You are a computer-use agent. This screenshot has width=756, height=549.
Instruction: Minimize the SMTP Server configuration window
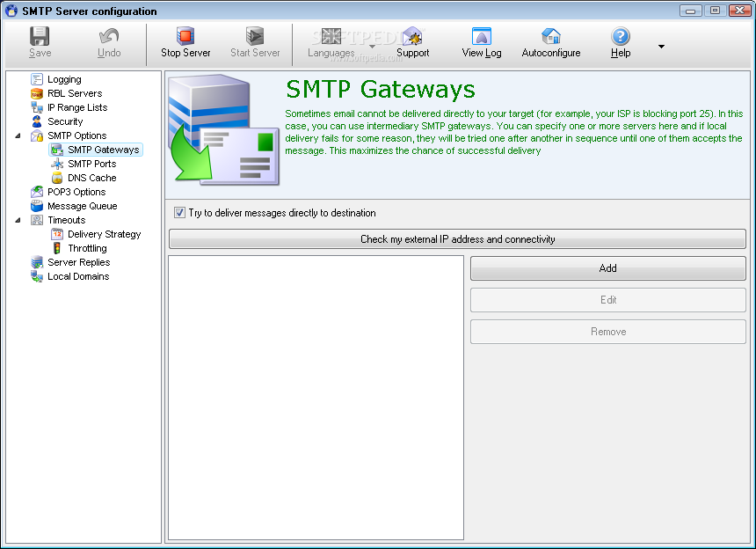click(x=690, y=11)
